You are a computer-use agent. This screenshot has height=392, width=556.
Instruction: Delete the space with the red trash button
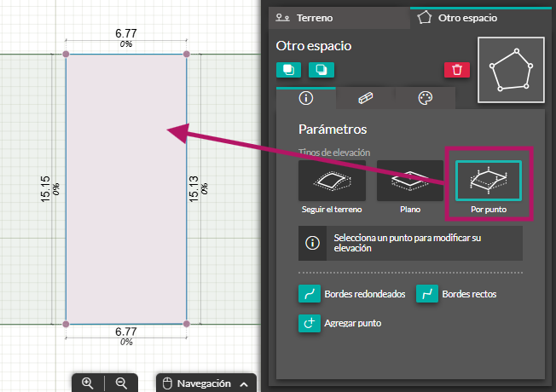point(457,70)
